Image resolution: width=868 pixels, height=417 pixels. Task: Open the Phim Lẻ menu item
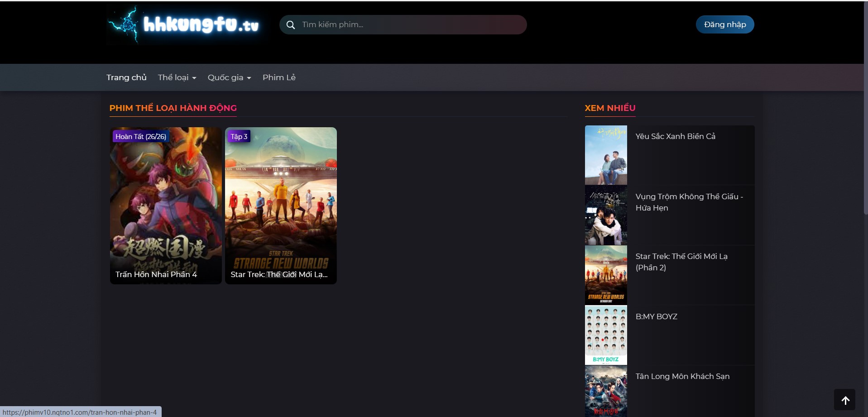pyautogui.click(x=279, y=77)
